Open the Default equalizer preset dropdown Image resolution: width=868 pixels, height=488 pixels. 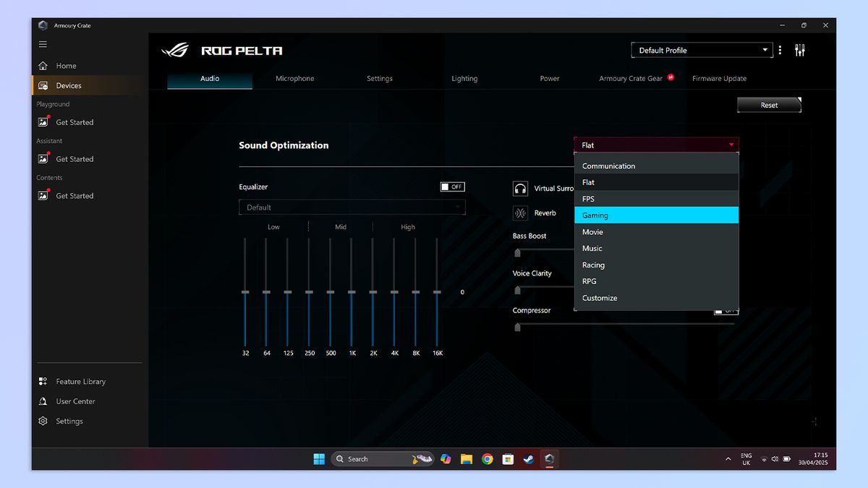[352, 207]
